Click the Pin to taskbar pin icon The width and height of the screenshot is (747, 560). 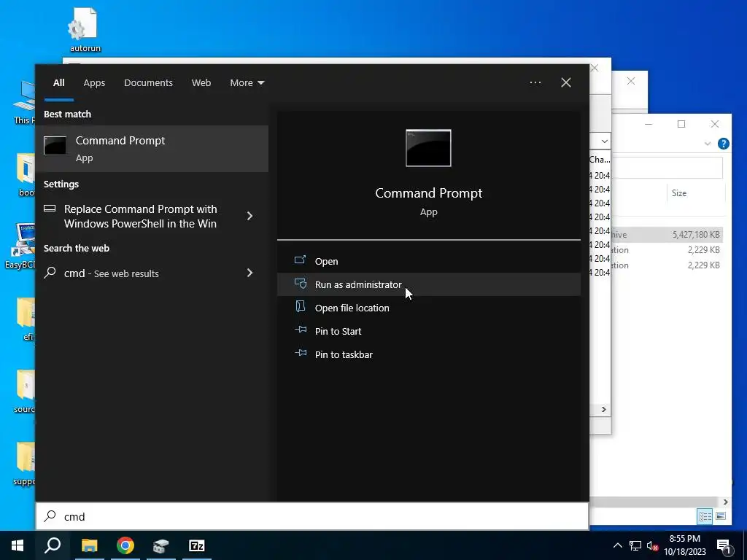coord(301,353)
